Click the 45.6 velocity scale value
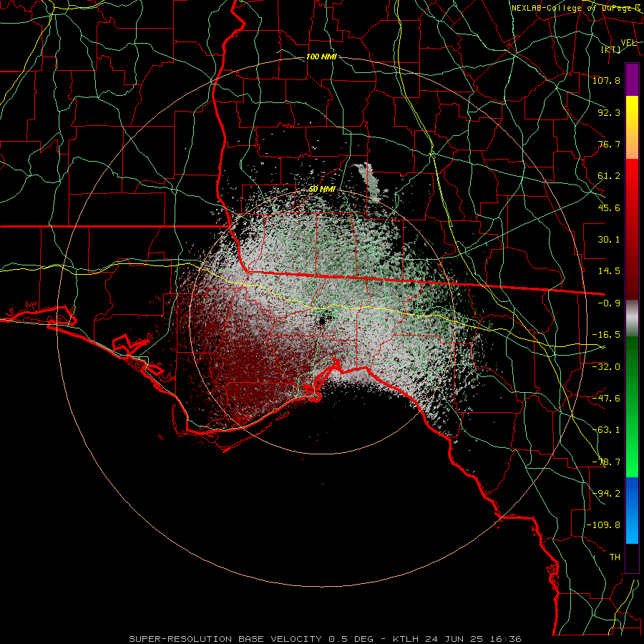 pyautogui.click(x=609, y=208)
